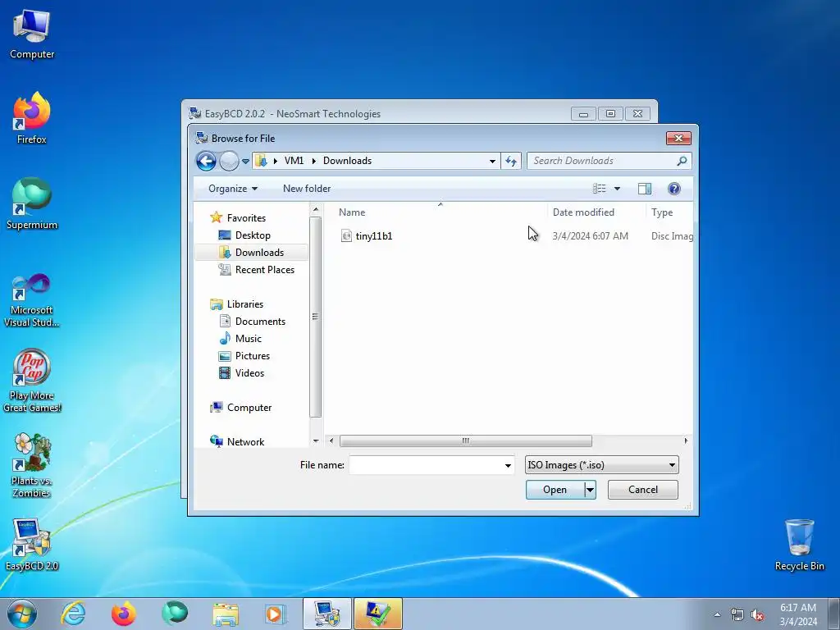Open the ISO Images file type dropdown
Screen dimensions: 840x630
point(601,465)
